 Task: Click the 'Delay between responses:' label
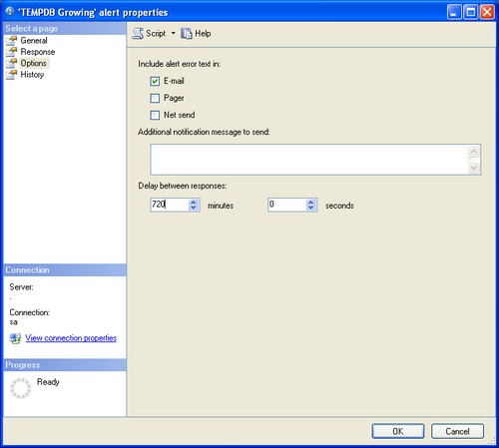click(183, 186)
